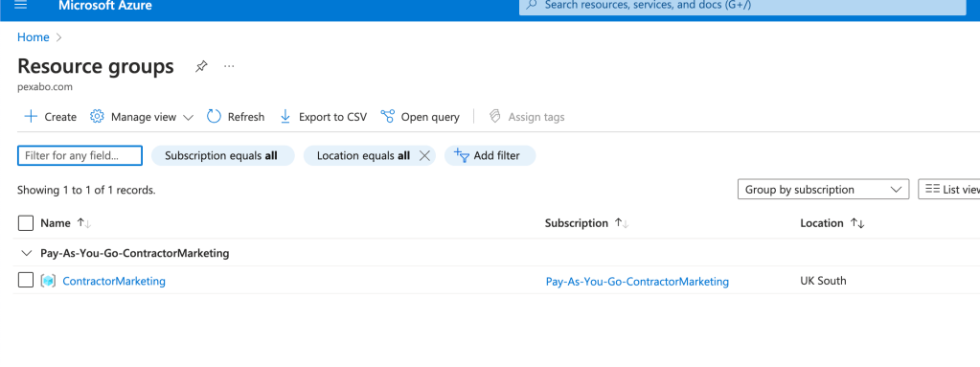Sort by Name column
Viewport: 980px width, 367px height.
pyautogui.click(x=66, y=223)
